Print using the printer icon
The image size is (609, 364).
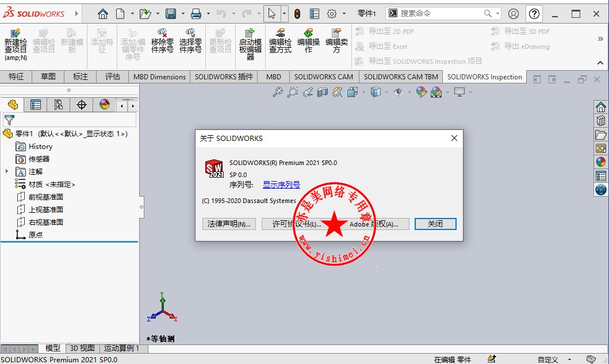click(x=196, y=14)
